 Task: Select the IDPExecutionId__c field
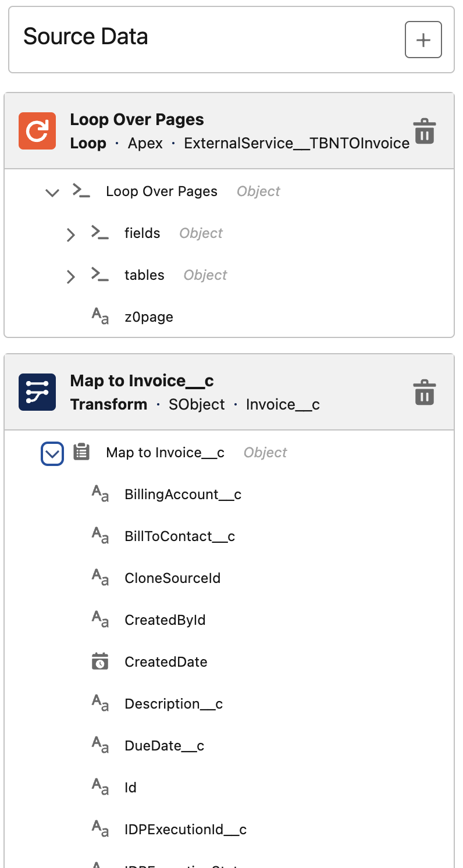tap(186, 830)
